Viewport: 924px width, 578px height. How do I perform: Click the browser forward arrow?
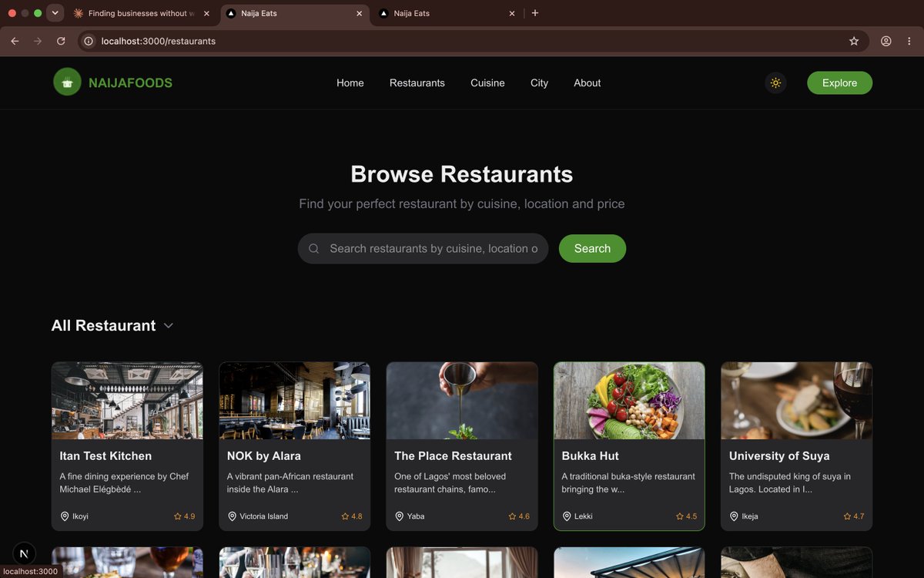(38, 41)
